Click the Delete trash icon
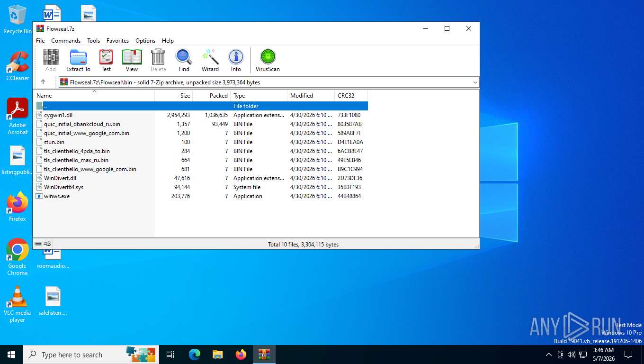Screen dimensions: 644x364 point(158,60)
